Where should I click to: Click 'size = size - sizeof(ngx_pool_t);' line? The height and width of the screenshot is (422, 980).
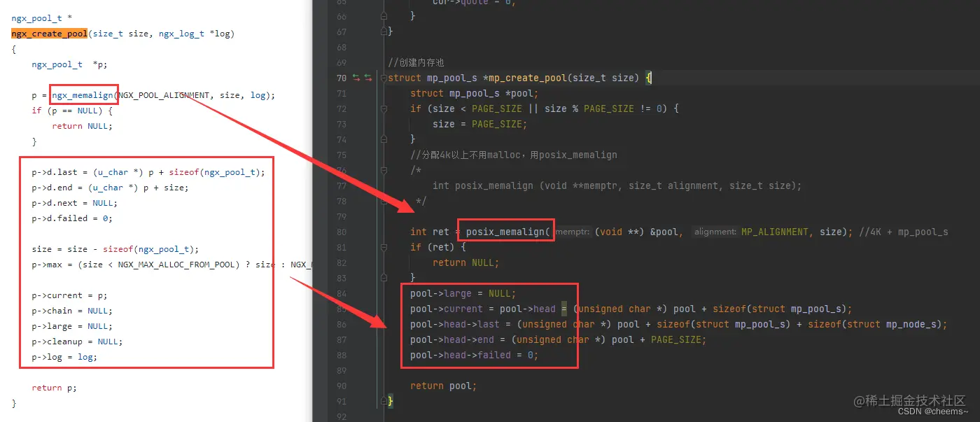115,248
